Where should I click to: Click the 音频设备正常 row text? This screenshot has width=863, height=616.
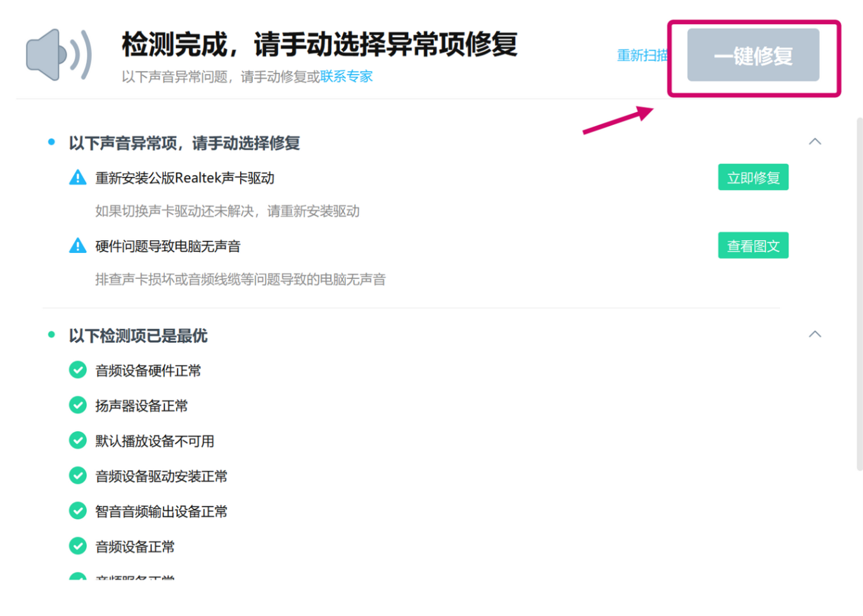(x=135, y=547)
